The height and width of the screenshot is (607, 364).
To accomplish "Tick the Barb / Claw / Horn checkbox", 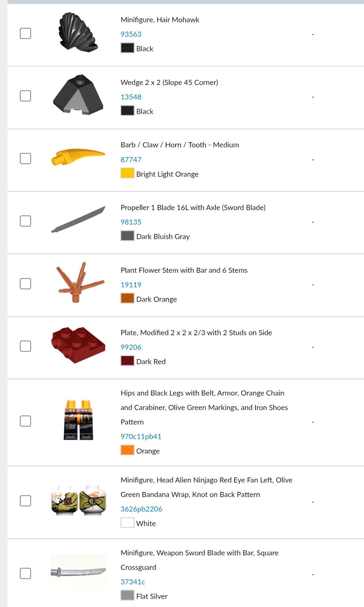I will 25,159.
